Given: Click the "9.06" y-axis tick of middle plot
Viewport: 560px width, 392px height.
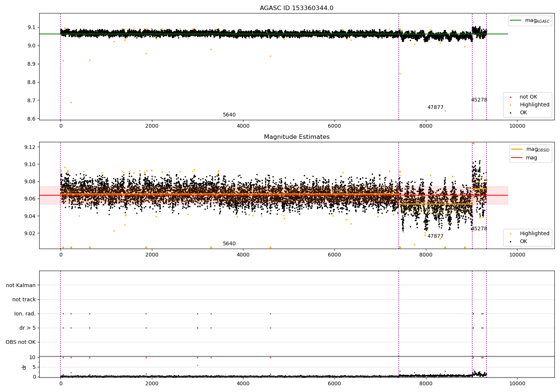Looking at the screenshot, I should [30, 199].
